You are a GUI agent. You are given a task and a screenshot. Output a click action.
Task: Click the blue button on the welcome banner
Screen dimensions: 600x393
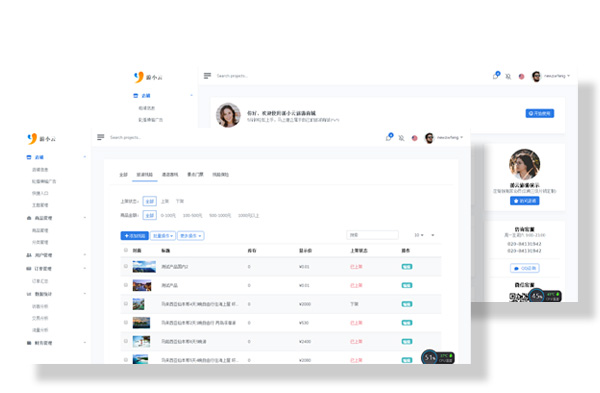[x=540, y=113]
